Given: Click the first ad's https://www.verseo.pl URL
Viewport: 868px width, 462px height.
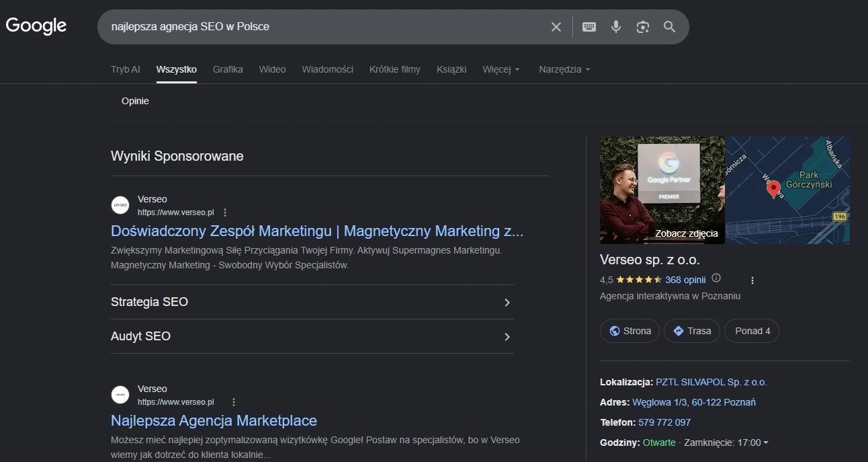Looking at the screenshot, I should [x=175, y=213].
